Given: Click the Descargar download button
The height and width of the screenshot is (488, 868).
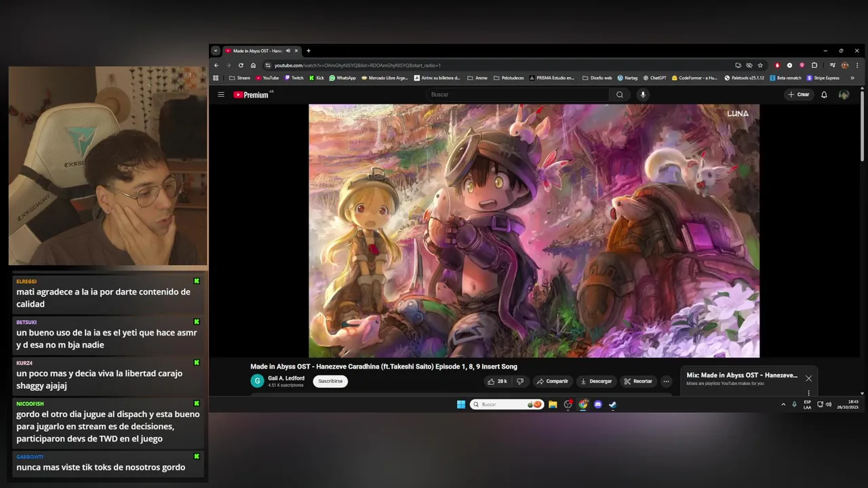Looking at the screenshot, I should [x=596, y=382].
